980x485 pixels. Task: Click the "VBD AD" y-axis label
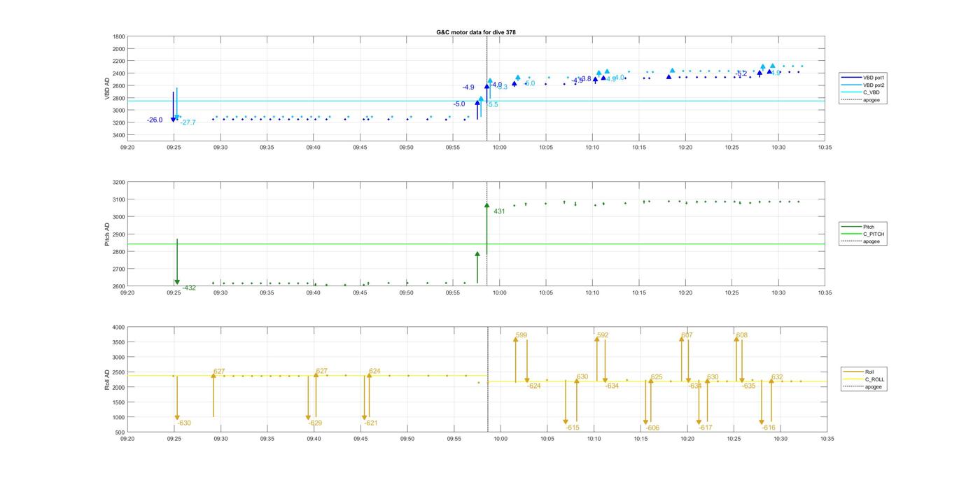107,88
